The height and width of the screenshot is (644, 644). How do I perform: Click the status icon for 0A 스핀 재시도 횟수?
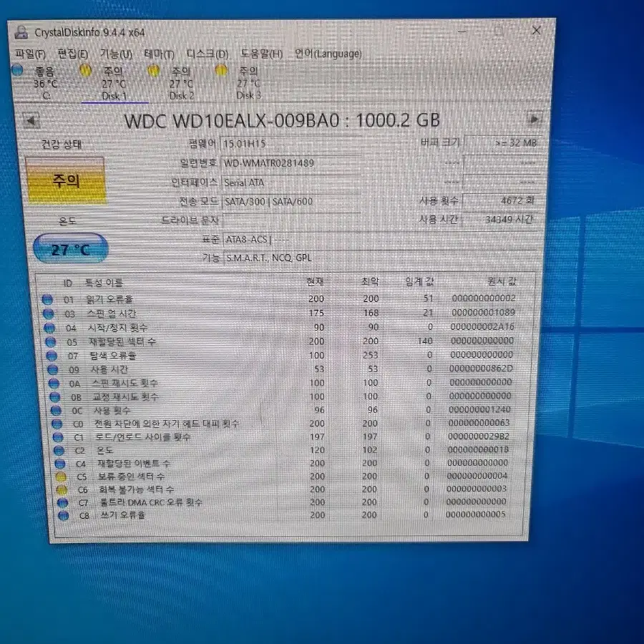coord(54,384)
